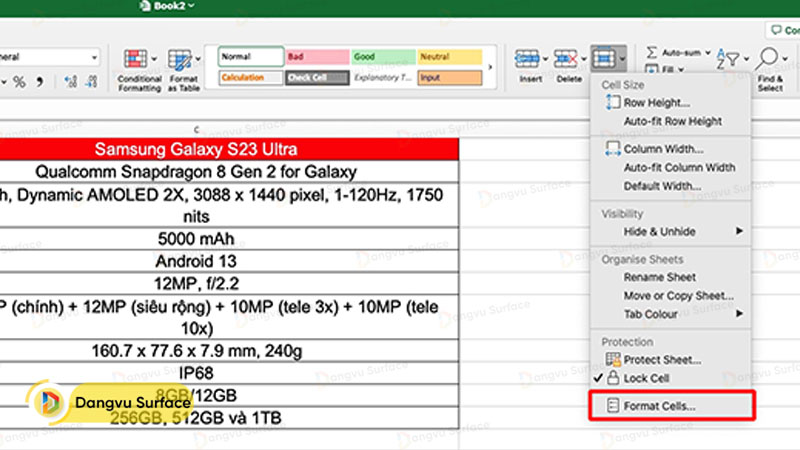
Task: Choose Column Width... menu item
Action: pos(662,149)
